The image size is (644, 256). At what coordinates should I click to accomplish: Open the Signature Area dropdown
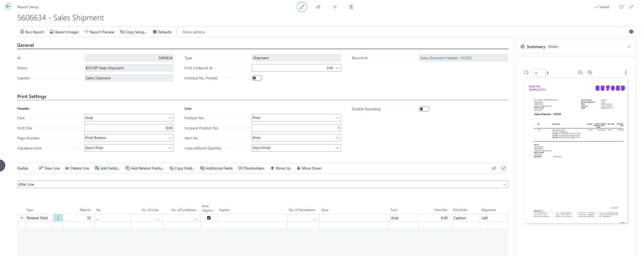point(129,148)
